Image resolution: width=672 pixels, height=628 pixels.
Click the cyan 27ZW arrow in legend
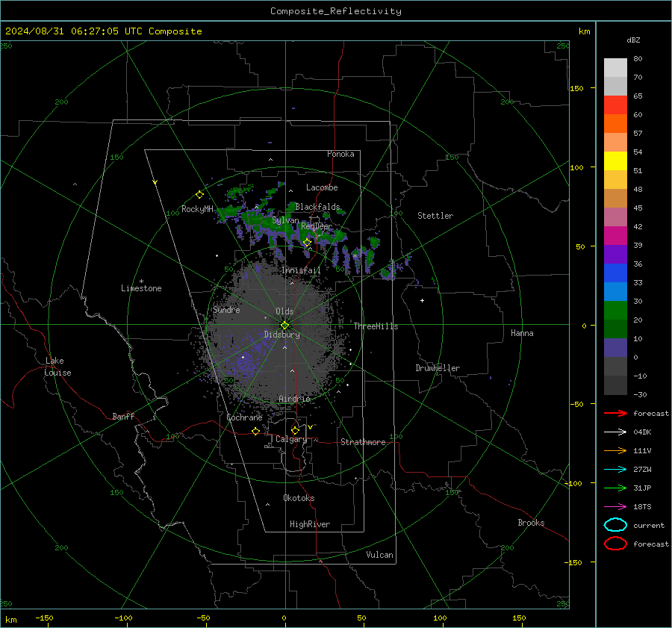(615, 470)
